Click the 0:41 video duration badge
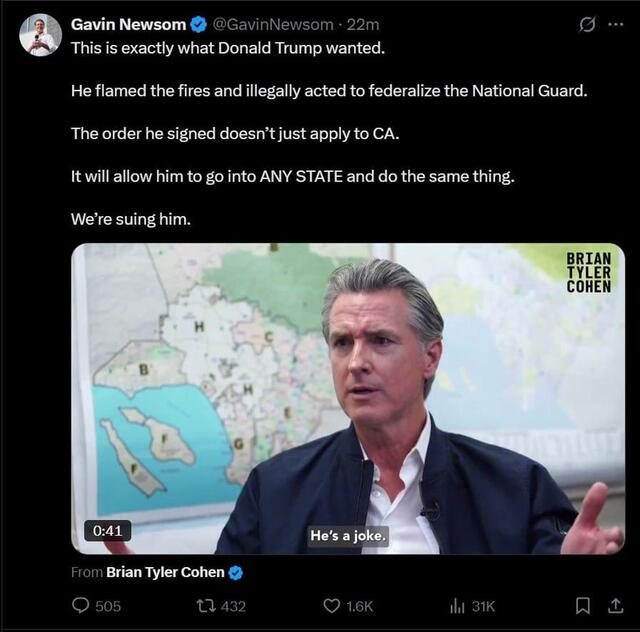Viewport: 640px width, 632px height. click(108, 531)
